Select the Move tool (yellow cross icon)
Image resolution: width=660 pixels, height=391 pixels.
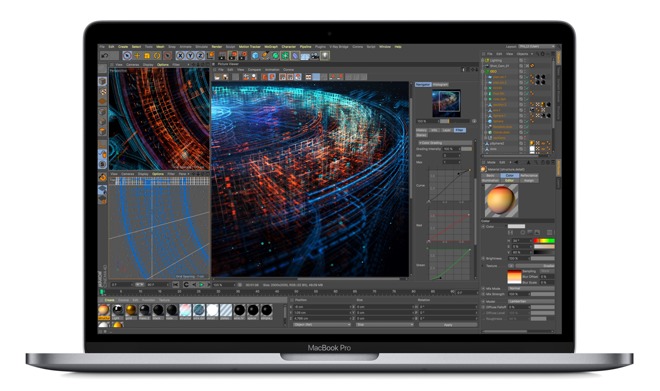[x=137, y=56]
